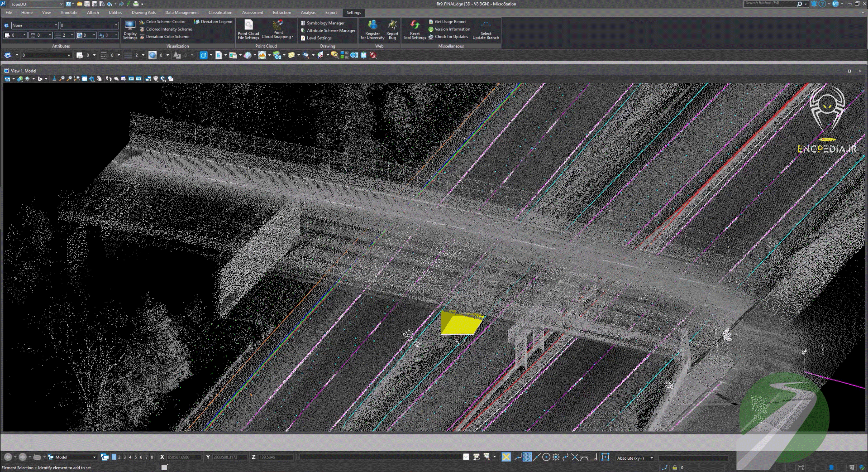This screenshot has width=868, height=472.
Task: Toggle view number 1 in status bar
Action: click(x=114, y=457)
